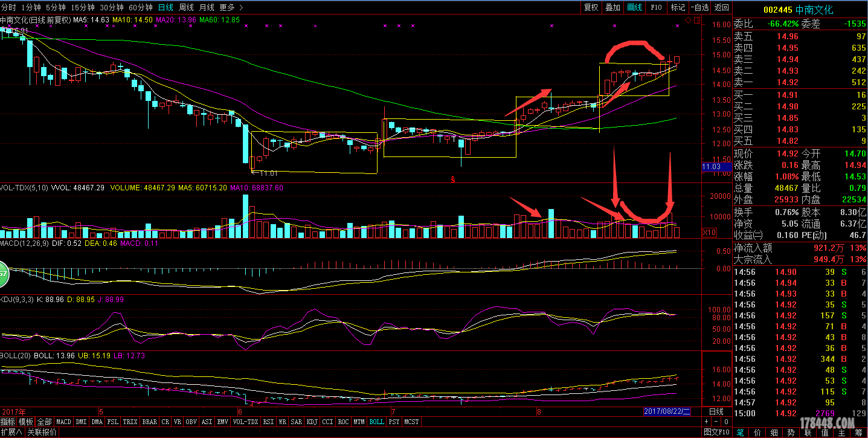Screen dimensions: 868x438
Task: Select the CCI indicator
Action: click(327, 422)
